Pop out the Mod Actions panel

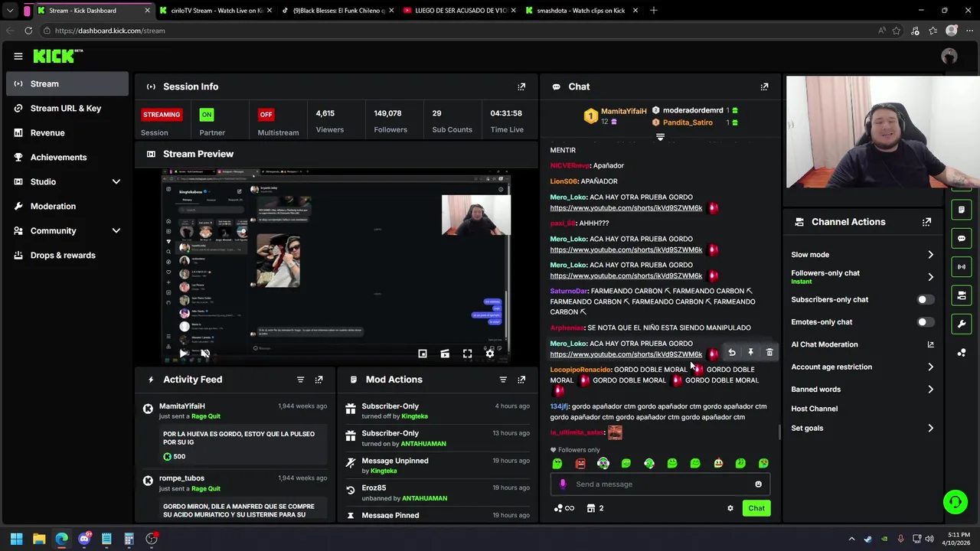coord(521,380)
